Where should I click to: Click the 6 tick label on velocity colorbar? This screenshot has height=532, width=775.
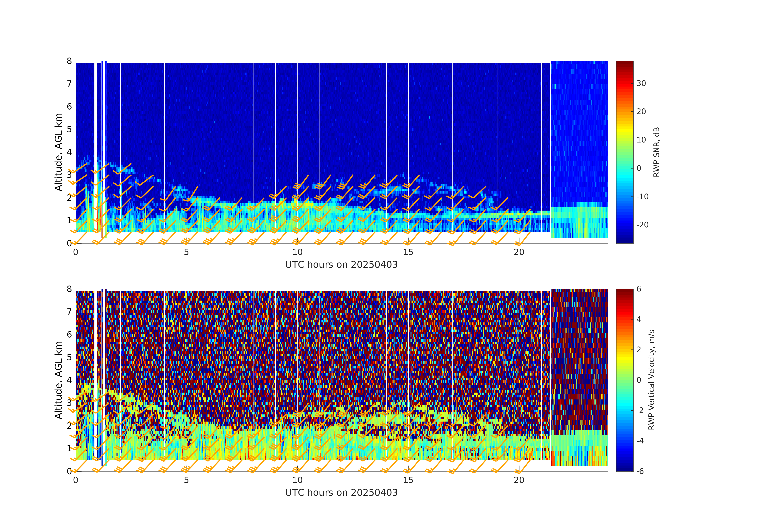[639, 289]
